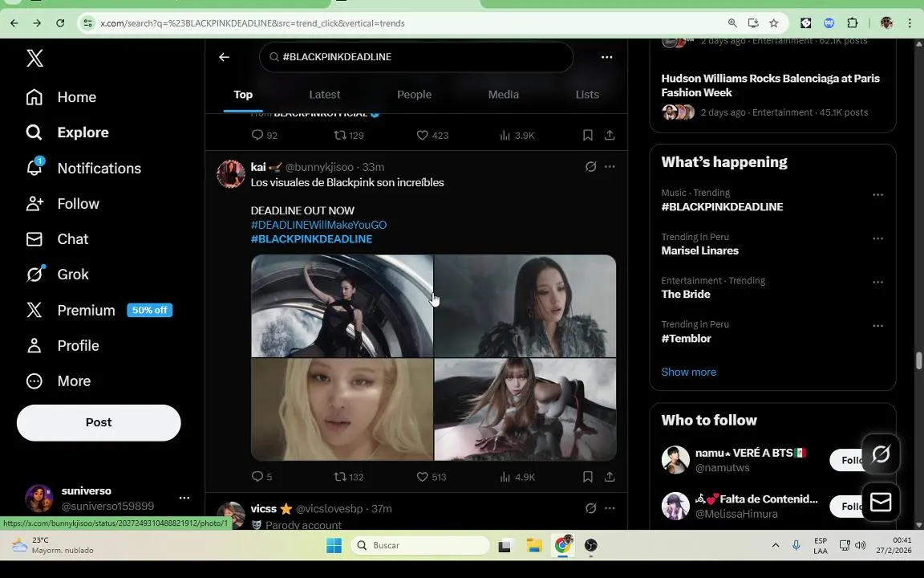The width and height of the screenshot is (924, 578).
Task: Open Hudson Williams Balenciaga news item
Action: (x=772, y=95)
